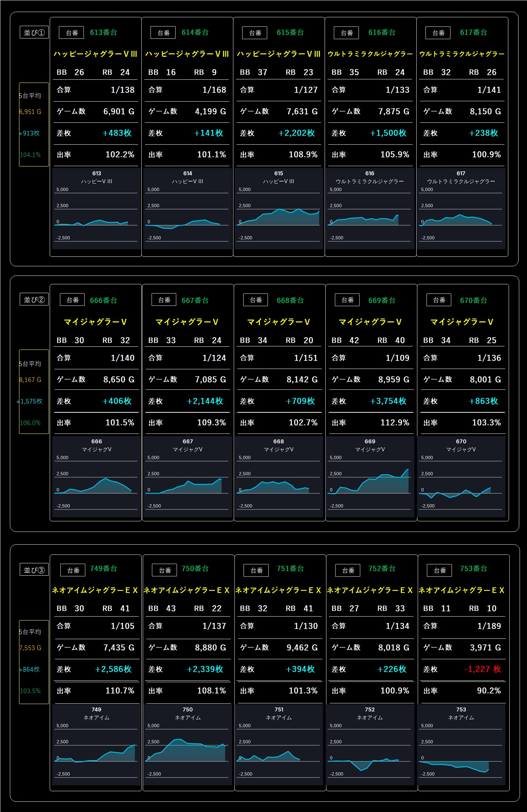Viewport: 527px width, 812px height.
Task: Click the green 750番台 machine number
Action: 195,569
